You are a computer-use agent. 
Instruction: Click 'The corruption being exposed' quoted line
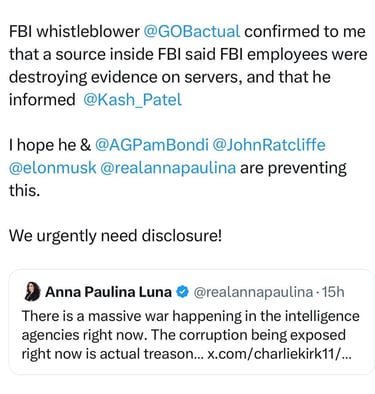coord(248,335)
